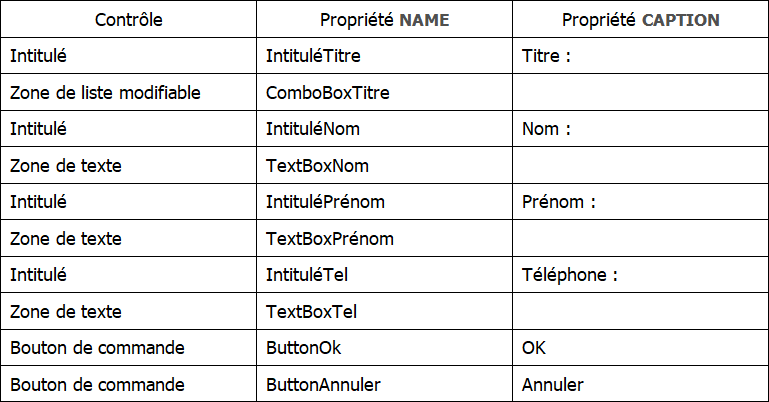
Task: Click the IntituléPrénom name cell
Action: click(x=325, y=202)
